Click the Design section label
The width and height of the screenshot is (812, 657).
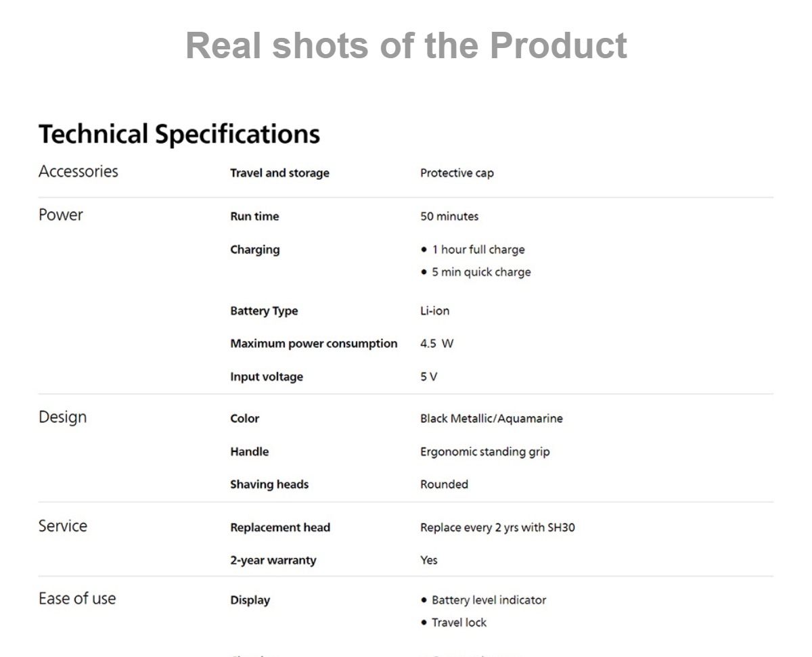pyautogui.click(x=63, y=417)
